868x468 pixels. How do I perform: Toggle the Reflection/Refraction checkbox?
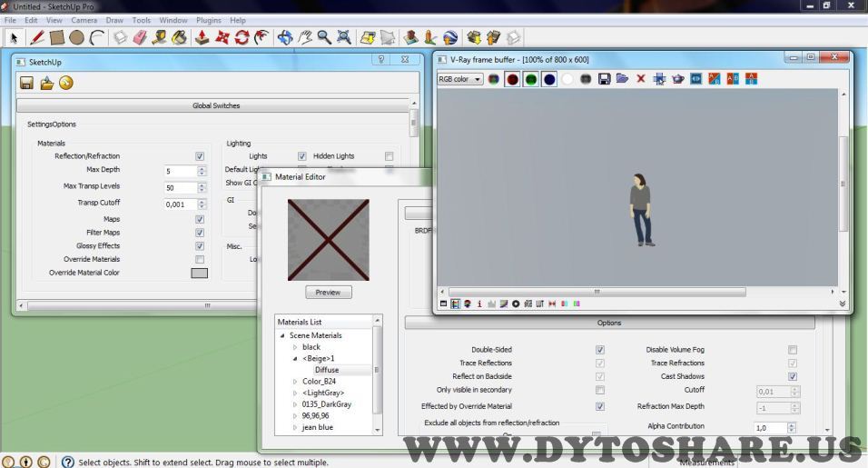(200, 156)
